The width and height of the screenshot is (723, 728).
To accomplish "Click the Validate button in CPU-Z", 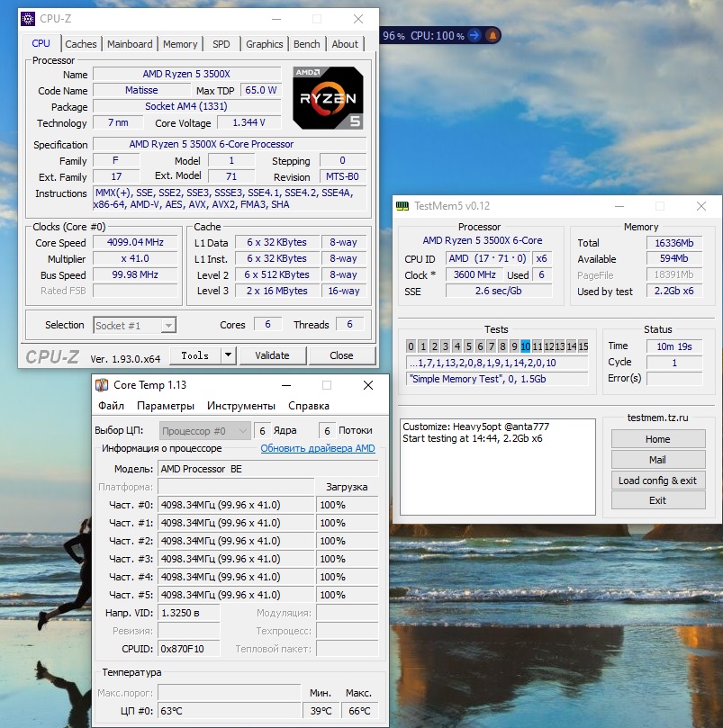I will [272, 355].
